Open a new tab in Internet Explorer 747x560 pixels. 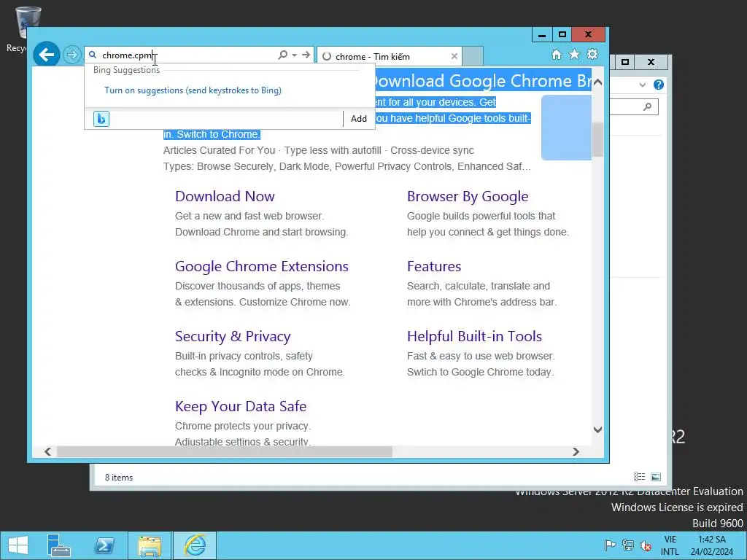(473, 56)
